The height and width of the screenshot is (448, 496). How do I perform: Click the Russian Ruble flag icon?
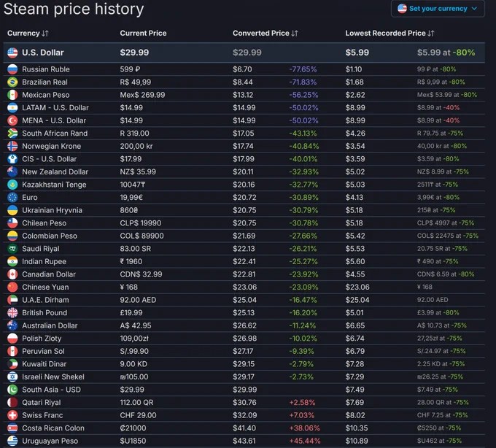pos(12,69)
